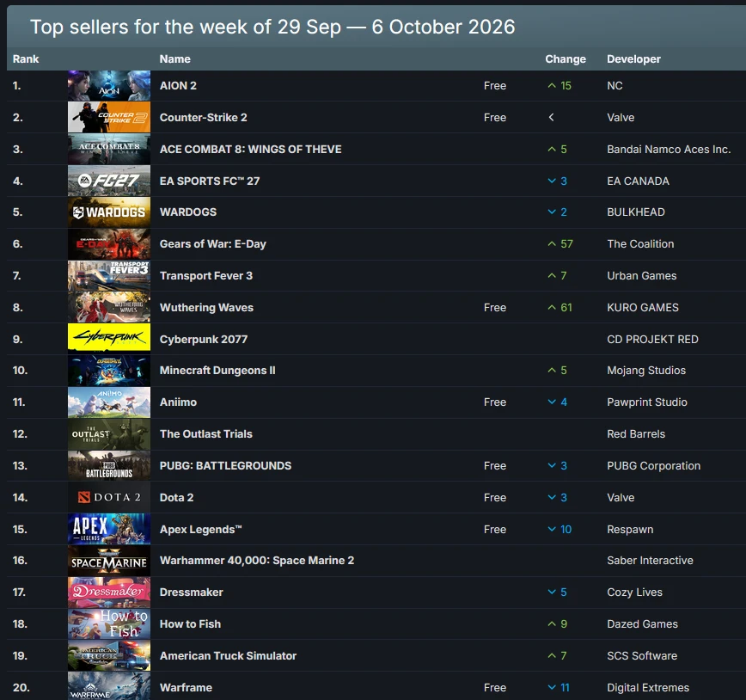
Task: Click the American Truck Simulator thumbnail
Action: tap(109, 656)
